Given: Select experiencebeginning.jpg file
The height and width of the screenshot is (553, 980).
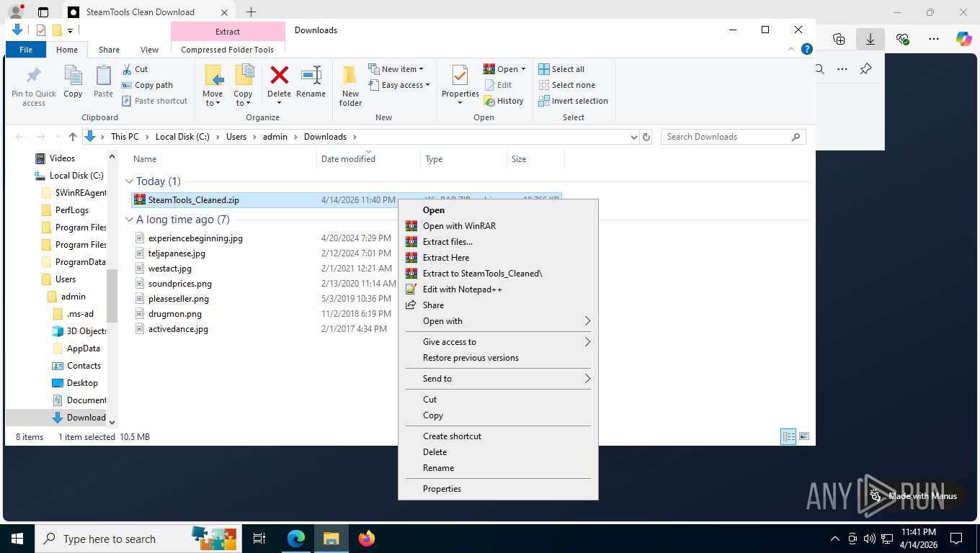Looking at the screenshot, I should (195, 238).
